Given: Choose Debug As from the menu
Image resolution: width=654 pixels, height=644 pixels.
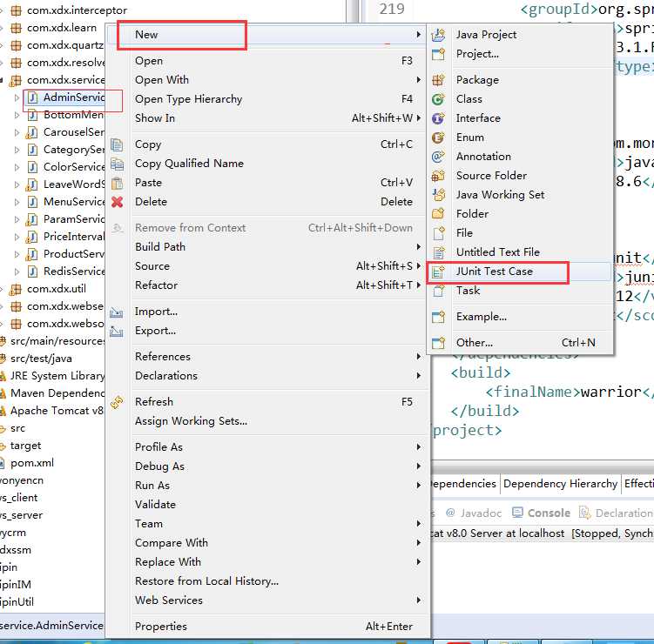Looking at the screenshot, I should pos(266,466).
